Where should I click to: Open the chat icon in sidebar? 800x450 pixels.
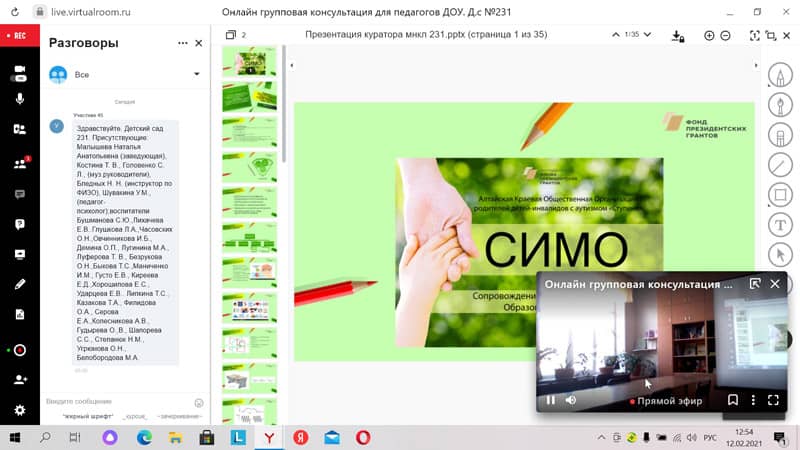(19, 194)
